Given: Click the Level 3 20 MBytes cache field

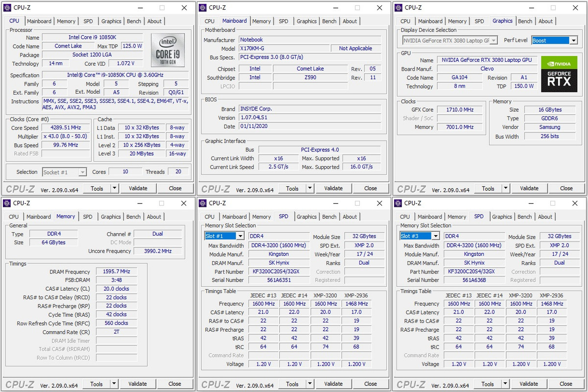Looking at the screenshot, I should tap(142, 154).
